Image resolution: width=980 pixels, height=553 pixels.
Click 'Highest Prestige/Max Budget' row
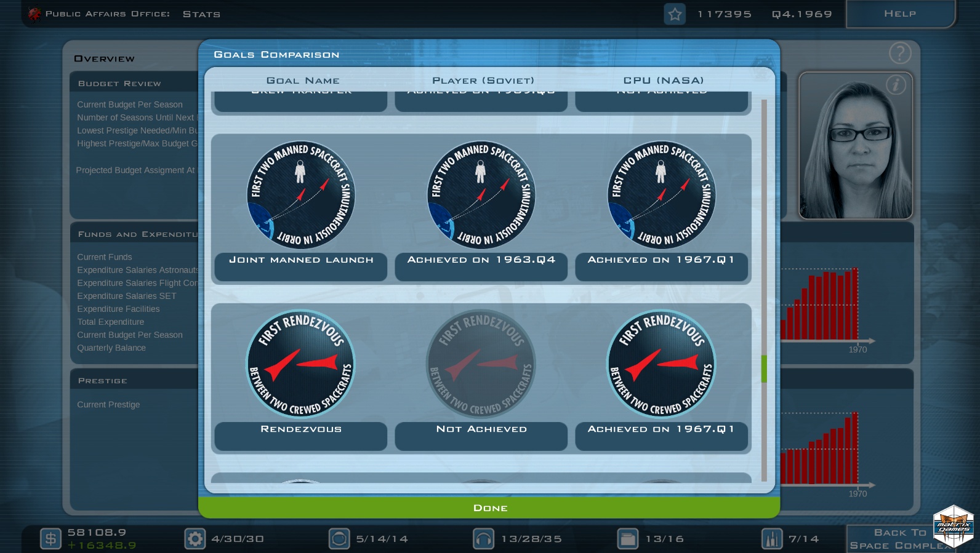click(x=137, y=143)
